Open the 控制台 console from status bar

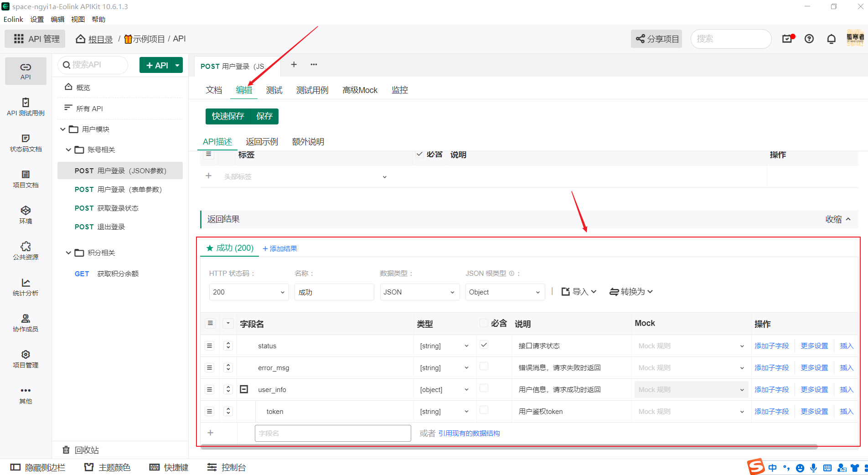pos(227,467)
